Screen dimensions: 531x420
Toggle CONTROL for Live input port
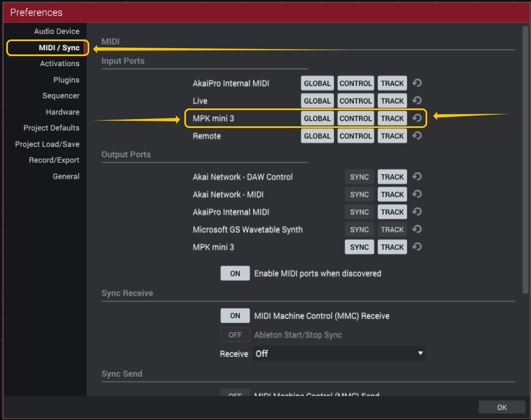(x=356, y=101)
